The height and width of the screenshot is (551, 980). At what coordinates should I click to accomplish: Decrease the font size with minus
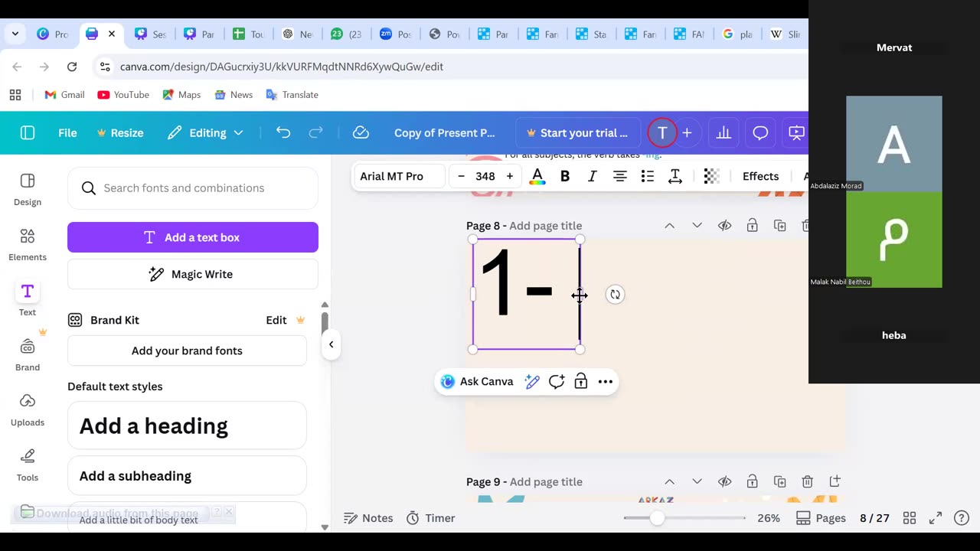(x=461, y=176)
